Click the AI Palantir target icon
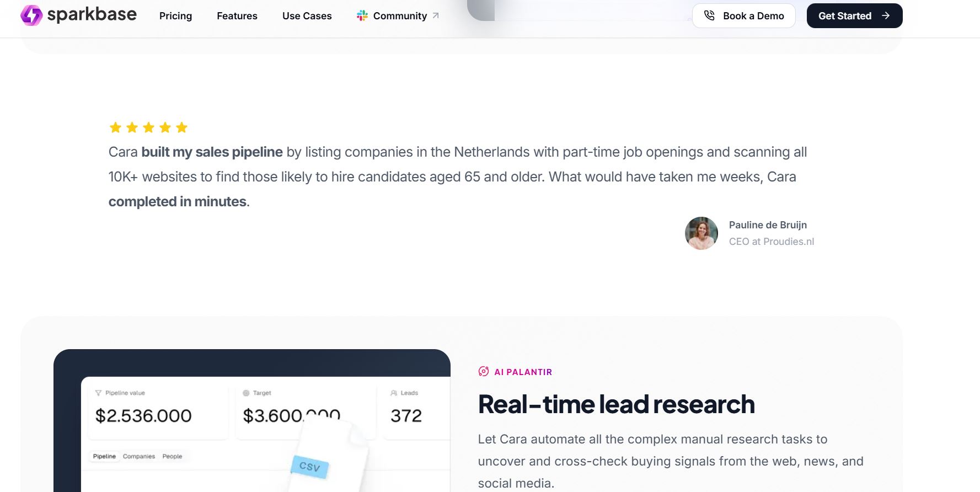Viewport: 980px width, 492px height. (x=484, y=371)
